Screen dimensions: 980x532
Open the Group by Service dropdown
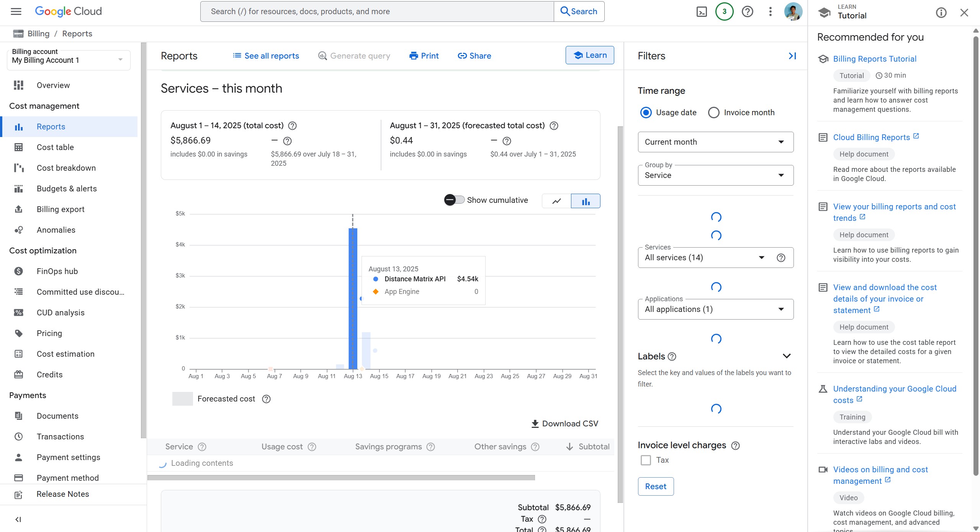[x=715, y=175]
